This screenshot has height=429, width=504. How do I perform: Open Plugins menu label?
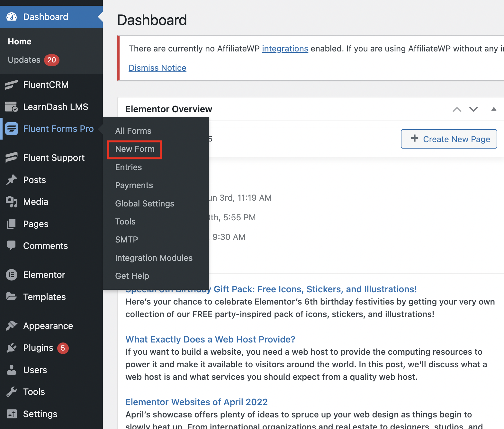pyautogui.click(x=38, y=348)
